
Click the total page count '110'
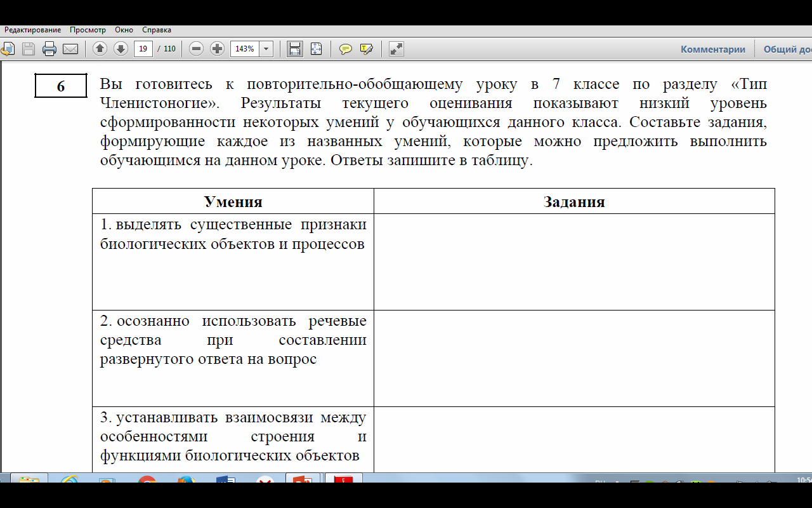(x=169, y=49)
